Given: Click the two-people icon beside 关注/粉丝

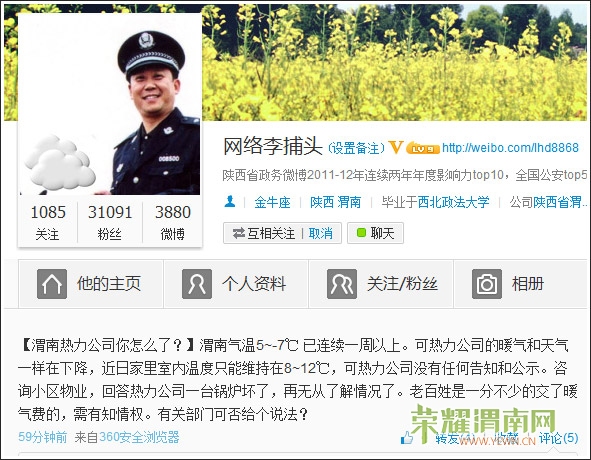Looking at the screenshot, I should pos(342,284).
